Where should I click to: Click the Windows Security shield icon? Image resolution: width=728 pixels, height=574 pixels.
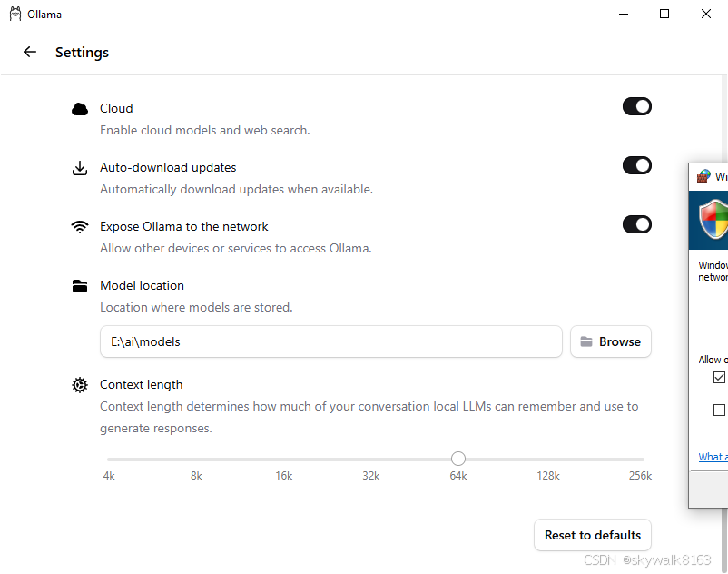click(x=713, y=219)
